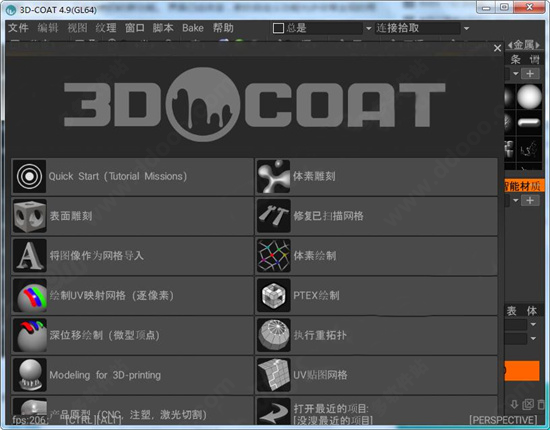Click the retopology (执行重拓扑) sphere icon
This screenshot has width=550, height=430.
[x=274, y=335]
